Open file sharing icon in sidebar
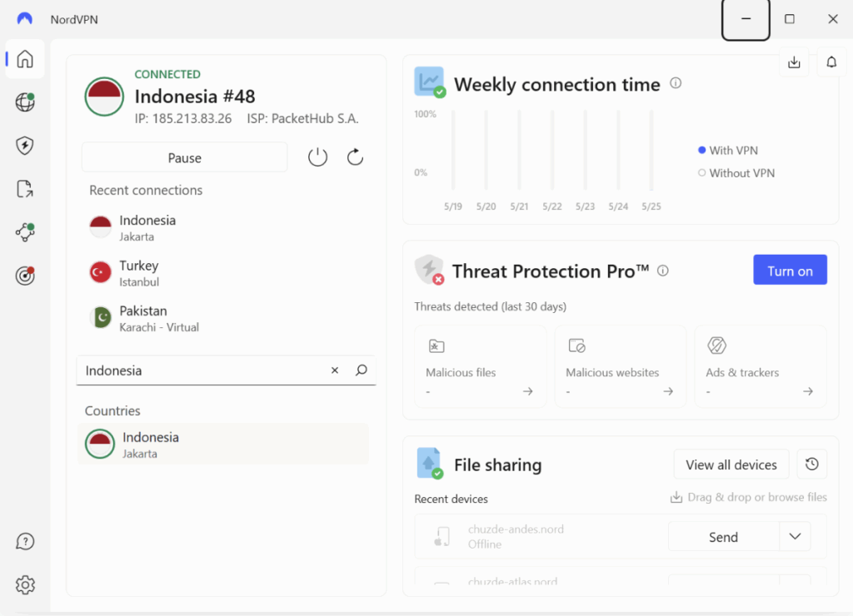This screenshot has height=616, width=853. coord(25,189)
